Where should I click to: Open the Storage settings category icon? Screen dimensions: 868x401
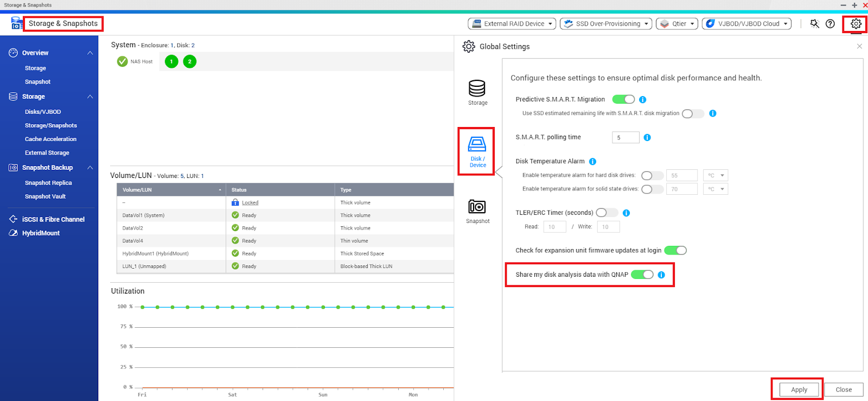(477, 92)
